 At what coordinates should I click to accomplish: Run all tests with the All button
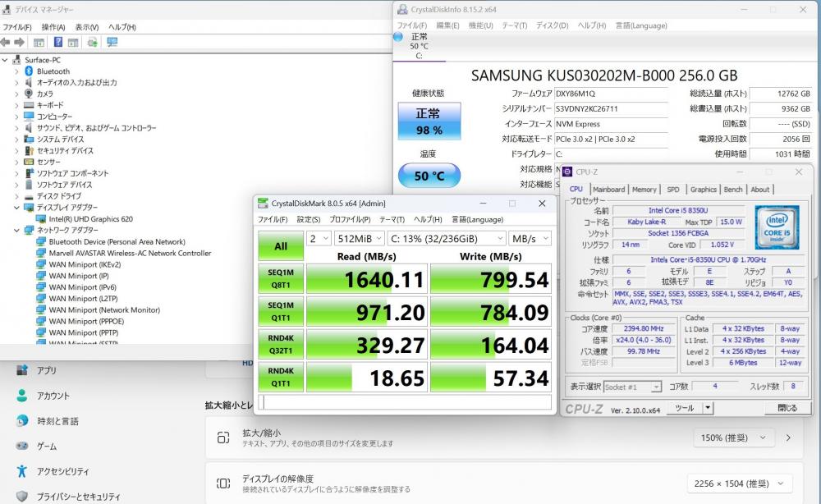pyautogui.click(x=281, y=246)
